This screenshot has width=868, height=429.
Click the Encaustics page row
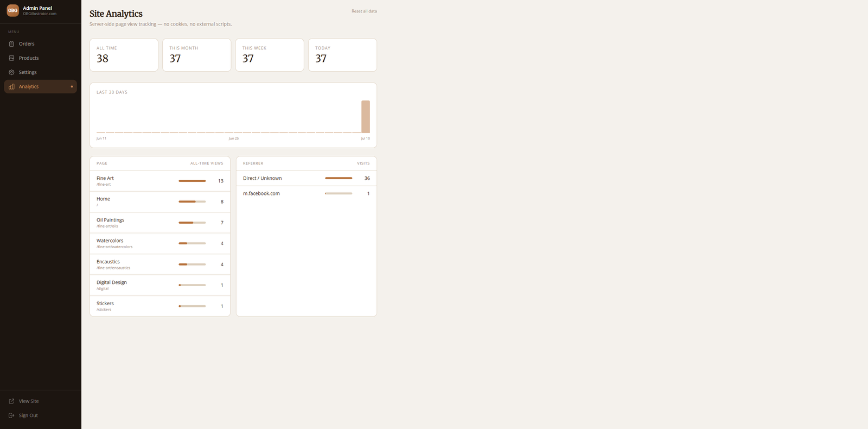point(160,264)
